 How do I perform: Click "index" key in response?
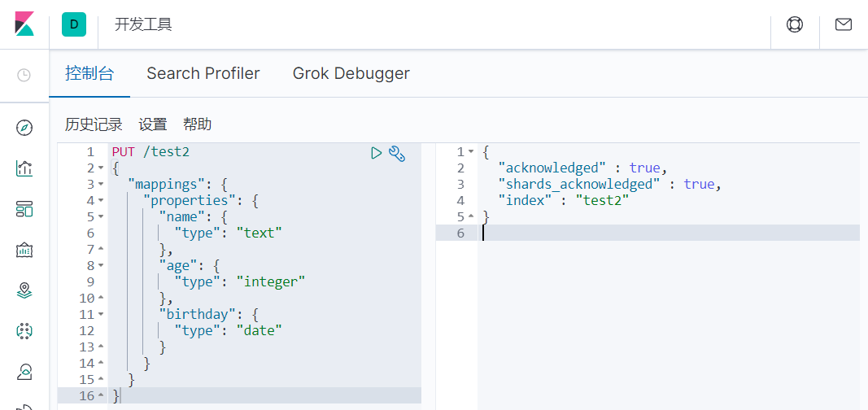526,200
